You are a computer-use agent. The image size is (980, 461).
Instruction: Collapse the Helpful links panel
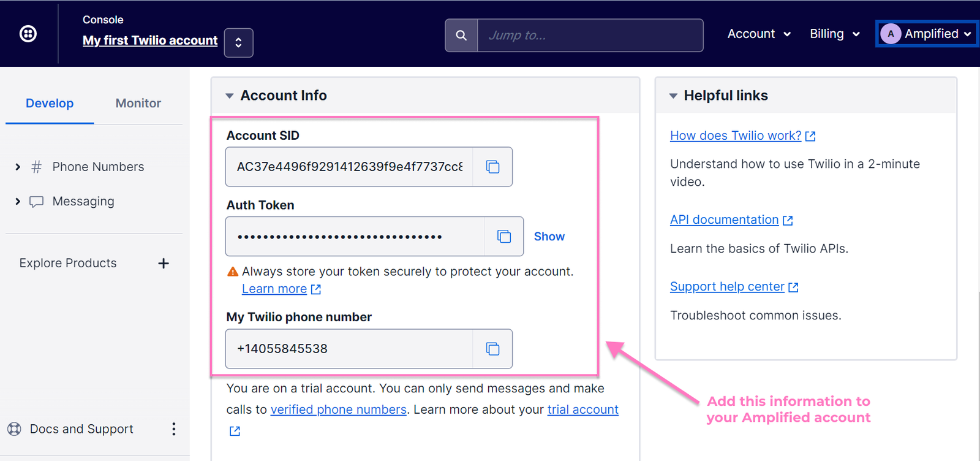pyautogui.click(x=673, y=96)
